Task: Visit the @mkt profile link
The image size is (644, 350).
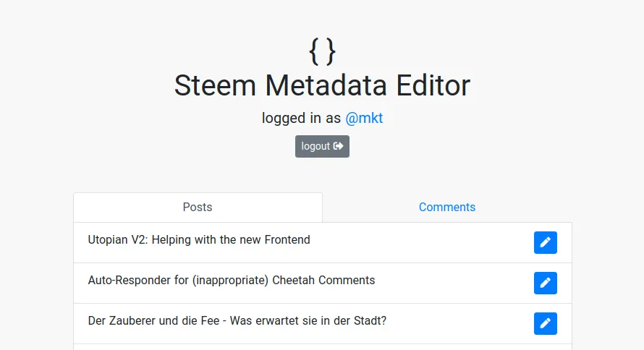Action: tap(364, 118)
